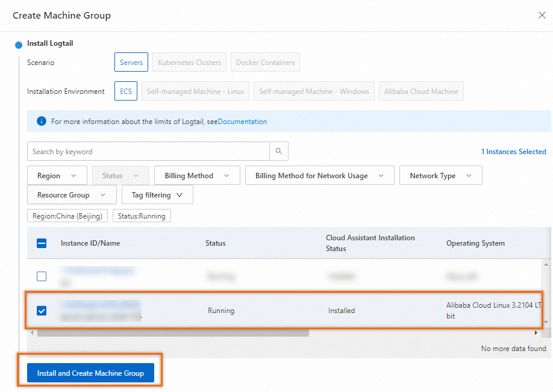This screenshot has width=553, height=392.
Task: Open the Resource Group dropdown
Action: [x=72, y=195]
